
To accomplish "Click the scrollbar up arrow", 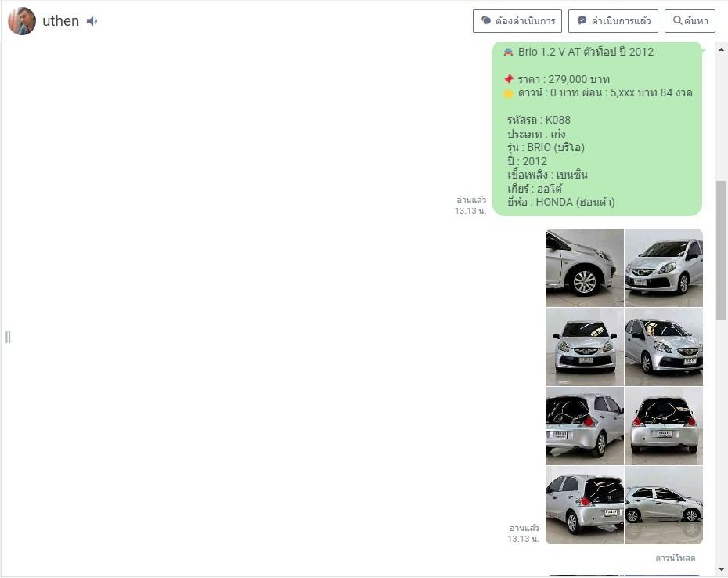I will pos(721,49).
